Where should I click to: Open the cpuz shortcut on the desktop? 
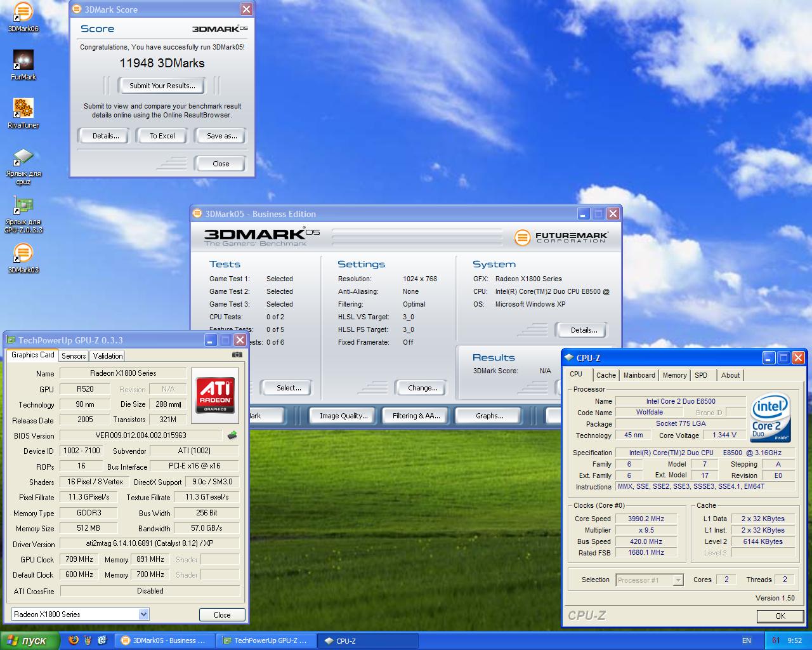[23, 166]
